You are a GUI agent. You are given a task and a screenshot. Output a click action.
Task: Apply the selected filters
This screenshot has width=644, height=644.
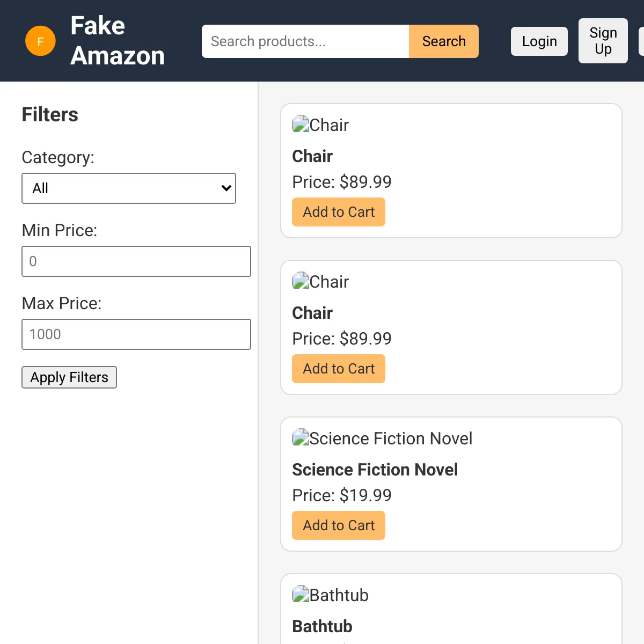click(x=69, y=377)
